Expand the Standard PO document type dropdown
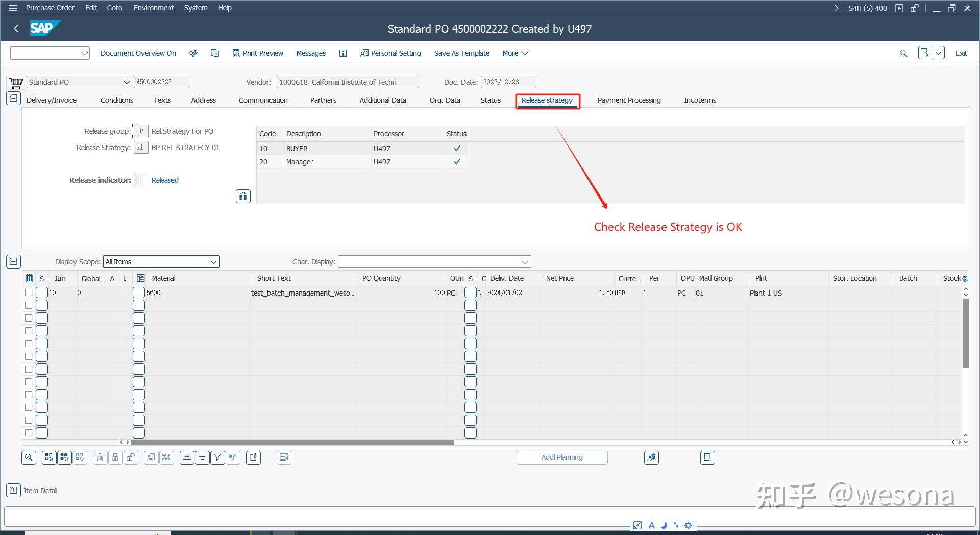Screen dimensions: 980x535 pyautogui.click(x=127, y=82)
